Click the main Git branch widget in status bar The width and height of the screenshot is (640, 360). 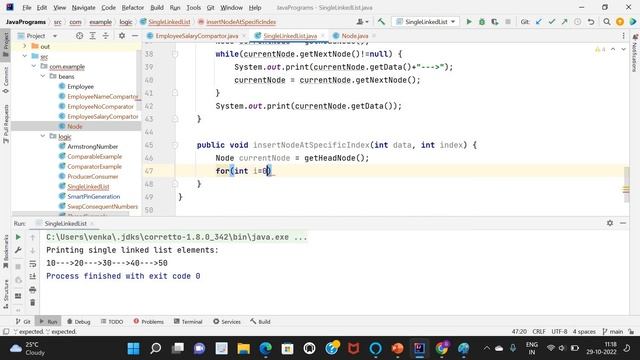tap(613, 331)
